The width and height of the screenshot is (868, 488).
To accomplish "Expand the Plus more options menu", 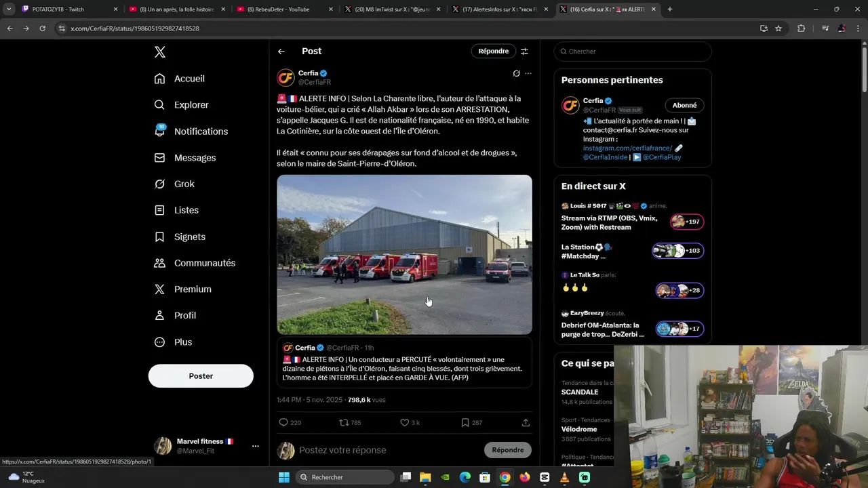I will 173,342.
